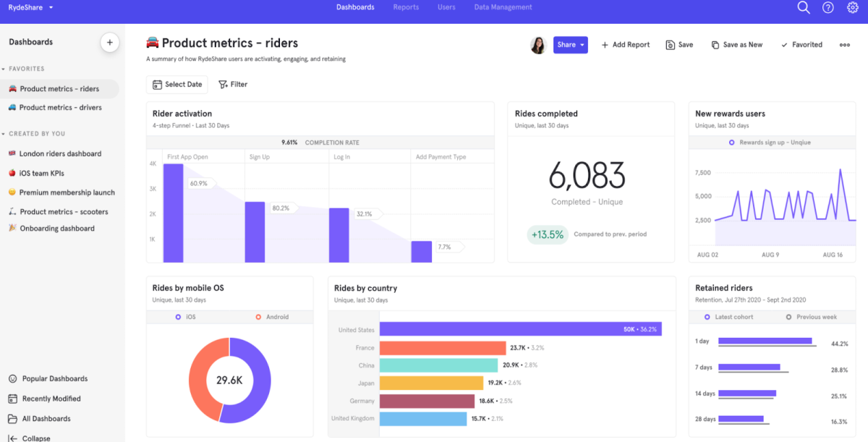Image resolution: width=868 pixels, height=442 pixels.
Task: Click the 6,083 completed rides value
Action: (x=587, y=176)
